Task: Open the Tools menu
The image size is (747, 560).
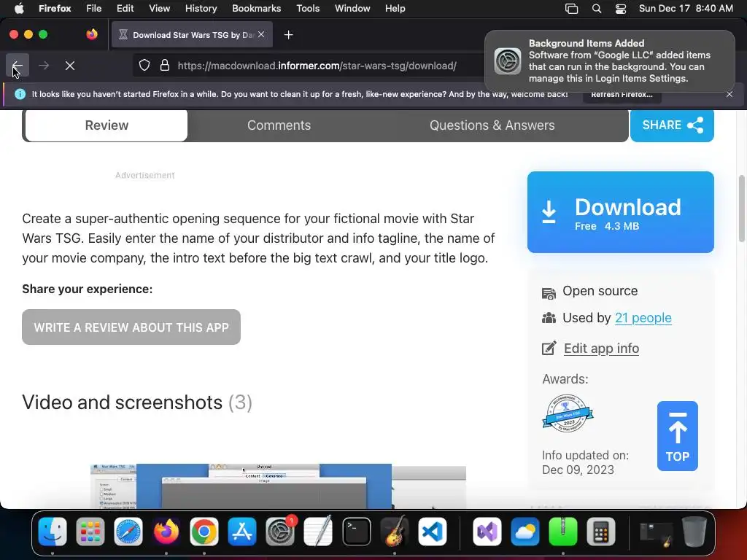Action: pyautogui.click(x=308, y=8)
